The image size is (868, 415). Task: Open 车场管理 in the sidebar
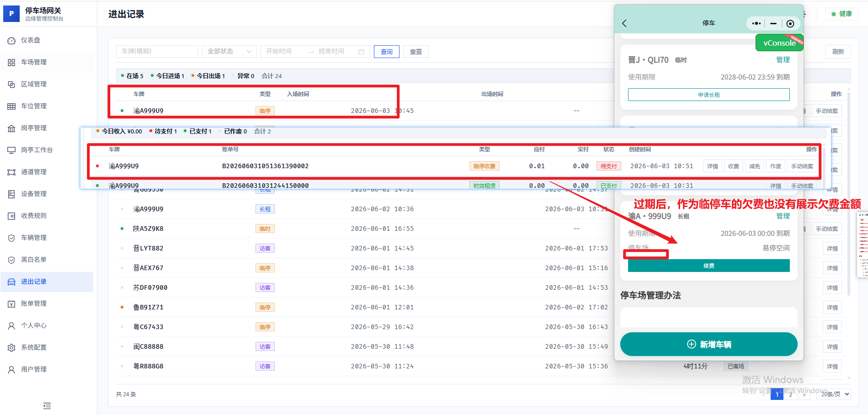click(34, 62)
